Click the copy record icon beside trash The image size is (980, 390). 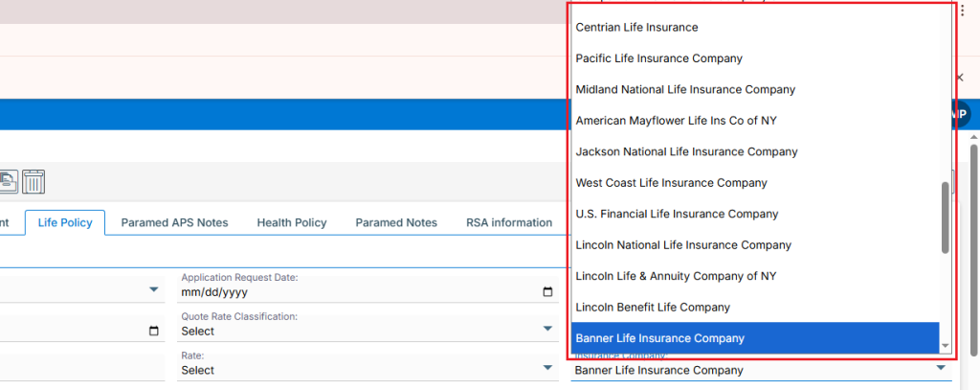pyautogui.click(x=9, y=181)
